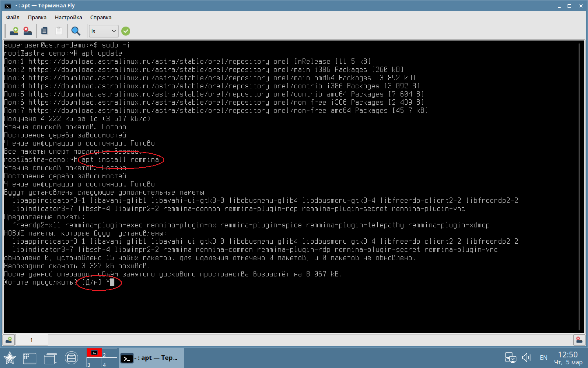Open the volume speaker tray icon
This screenshot has width=588, height=368.
tap(526, 358)
